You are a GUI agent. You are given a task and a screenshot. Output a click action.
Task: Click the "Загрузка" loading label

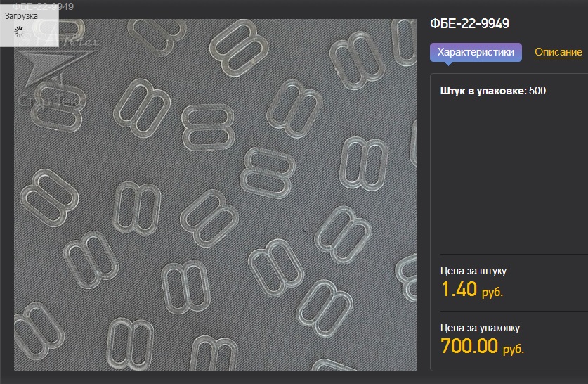(x=22, y=15)
